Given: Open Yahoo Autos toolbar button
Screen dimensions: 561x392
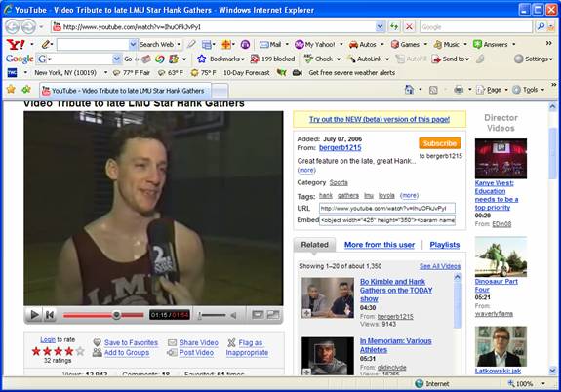Looking at the screenshot, I should coord(363,44).
